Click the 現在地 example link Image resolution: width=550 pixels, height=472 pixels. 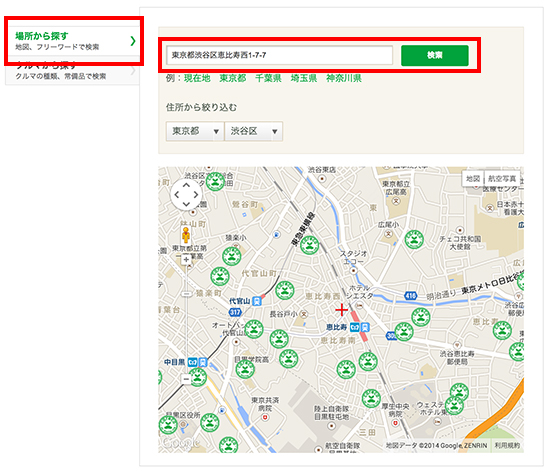197,78
